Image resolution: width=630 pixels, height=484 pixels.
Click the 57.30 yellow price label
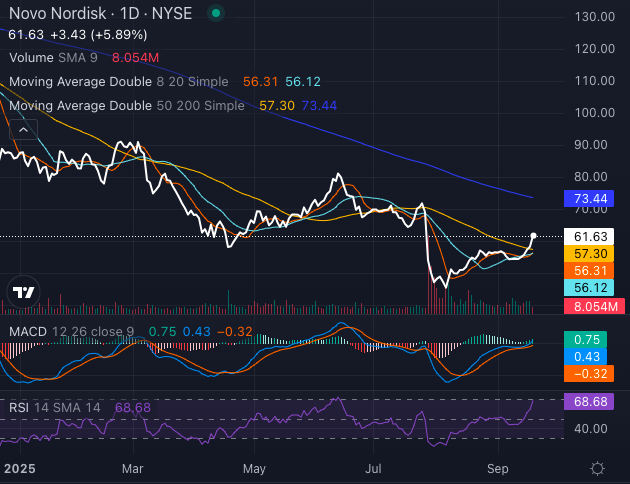tap(589, 253)
